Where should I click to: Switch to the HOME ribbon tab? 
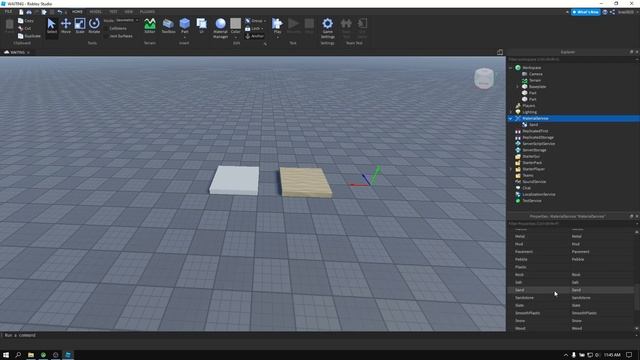[x=77, y=12]
